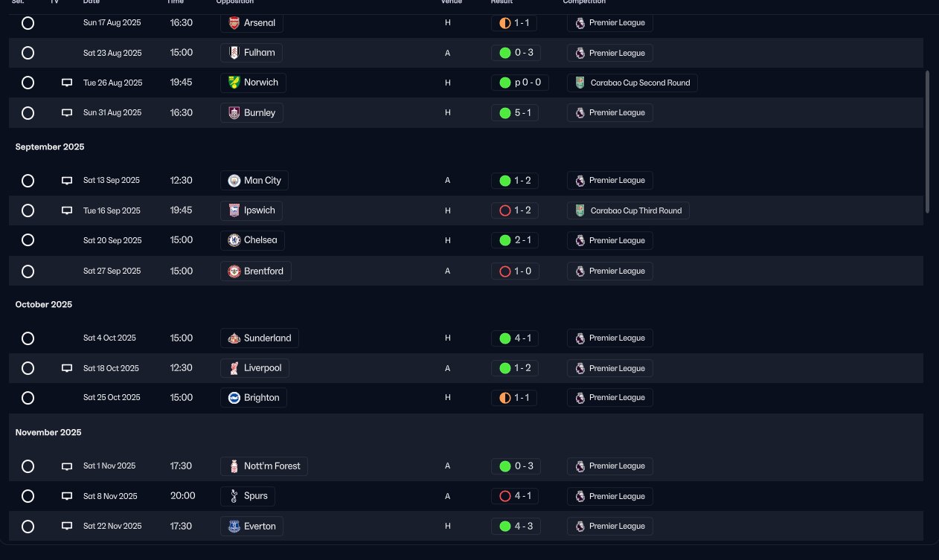Click the Premier League logo on Sunderland row
The image size is (939, 560).
click(x=580, y=338)
